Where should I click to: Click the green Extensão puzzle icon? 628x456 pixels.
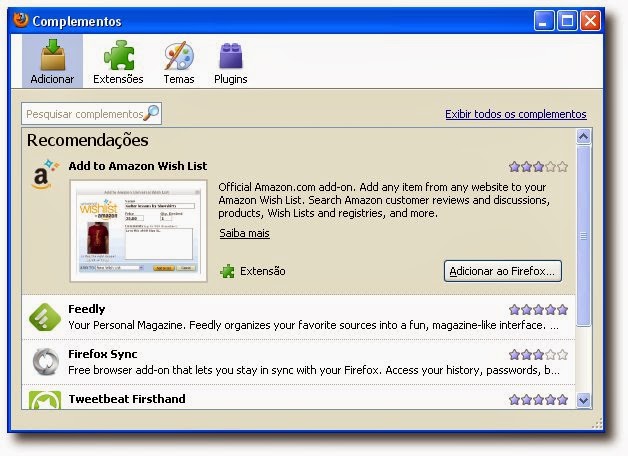(x=227, y=271)
